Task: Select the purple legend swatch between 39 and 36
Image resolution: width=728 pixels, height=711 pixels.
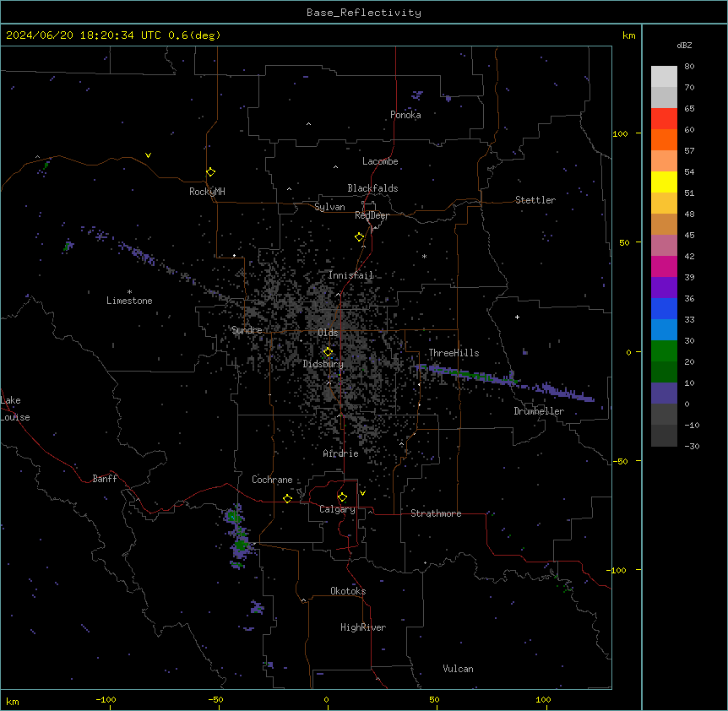Action: pyautogui.click(x=664, y=287)
